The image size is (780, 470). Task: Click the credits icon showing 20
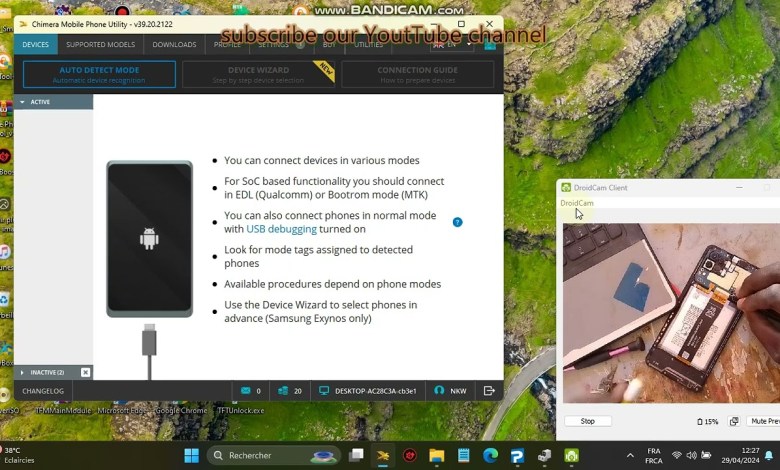tap(283, 391)
